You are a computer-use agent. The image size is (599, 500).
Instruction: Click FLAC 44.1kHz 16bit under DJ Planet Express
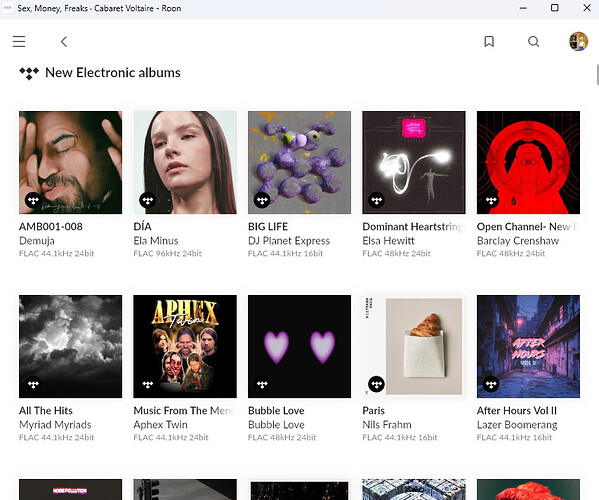point(285,253)
